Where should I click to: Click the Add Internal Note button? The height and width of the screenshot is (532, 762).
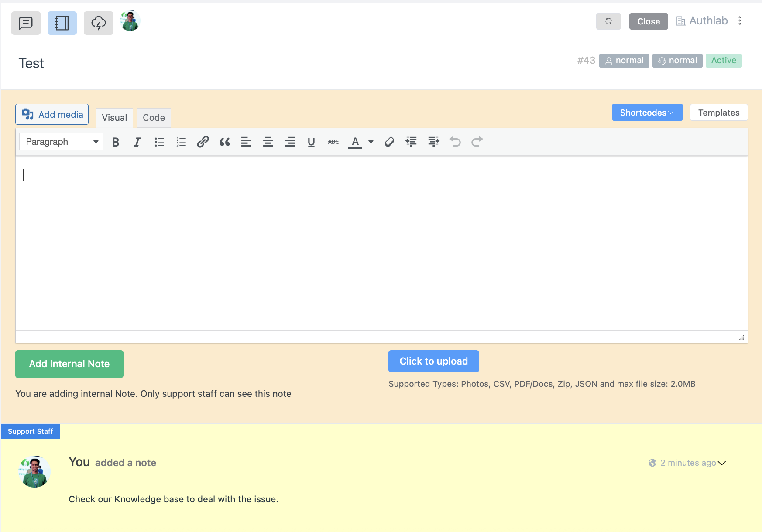point(69,364)
